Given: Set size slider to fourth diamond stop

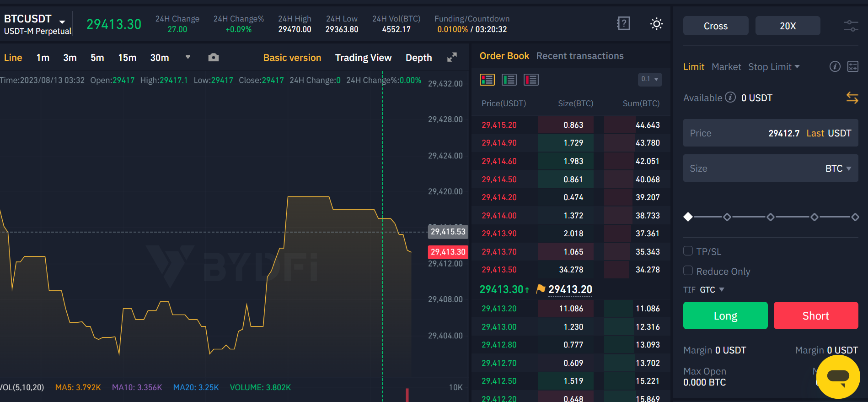Looking at the screenshot, I should pyautogui.click(x=814, y=217).
